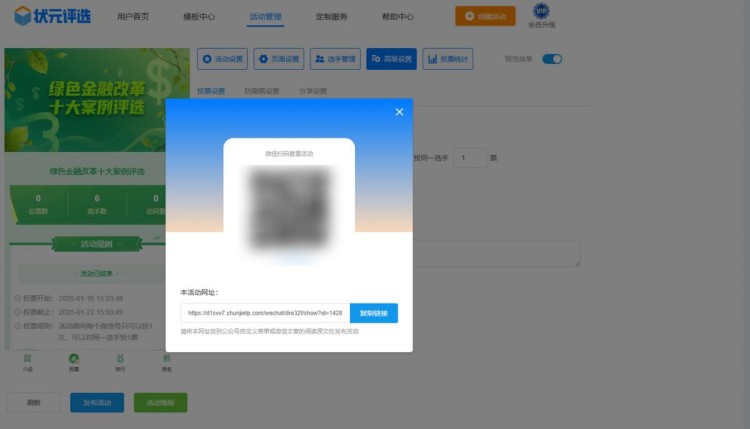Open 页面设置 page settings button
This screenshot has width=750, height=429.
pyautogui.click(x=279, y=59)
